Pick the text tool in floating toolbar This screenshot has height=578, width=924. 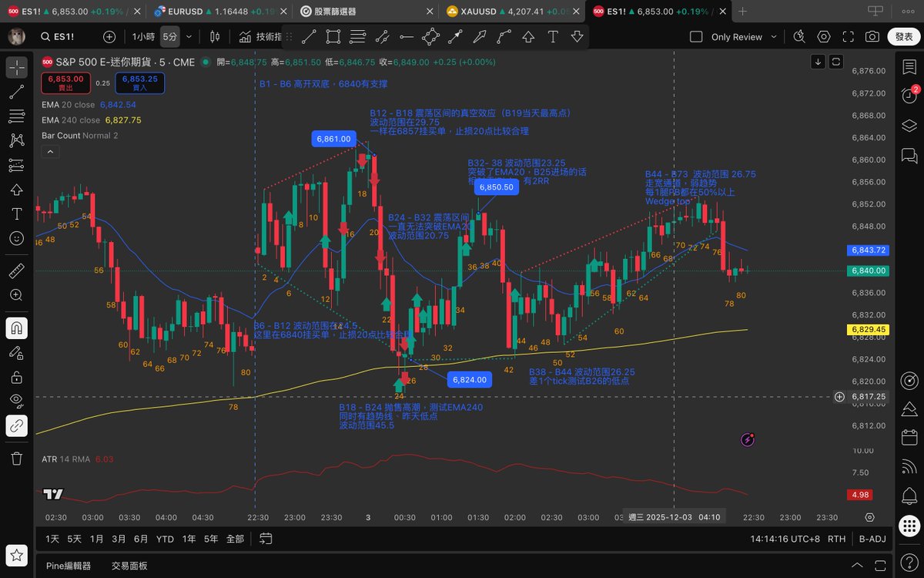553,37
